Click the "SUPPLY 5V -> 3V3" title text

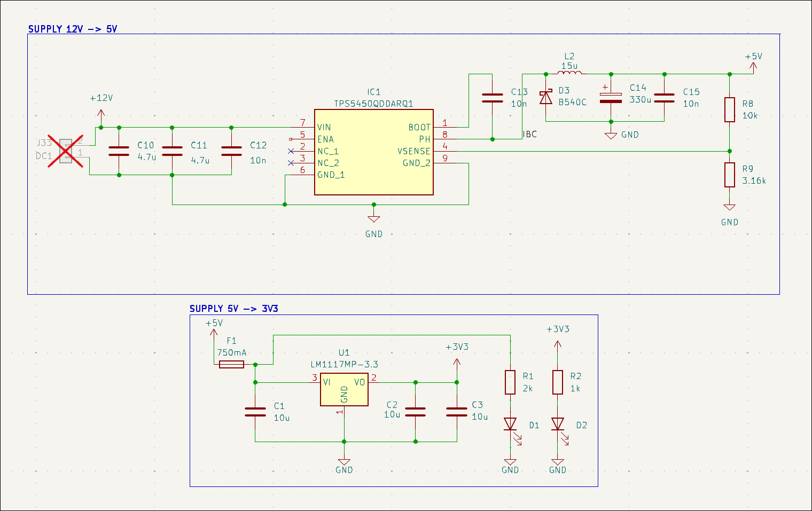pyautogui.click(x=234, y=309)
